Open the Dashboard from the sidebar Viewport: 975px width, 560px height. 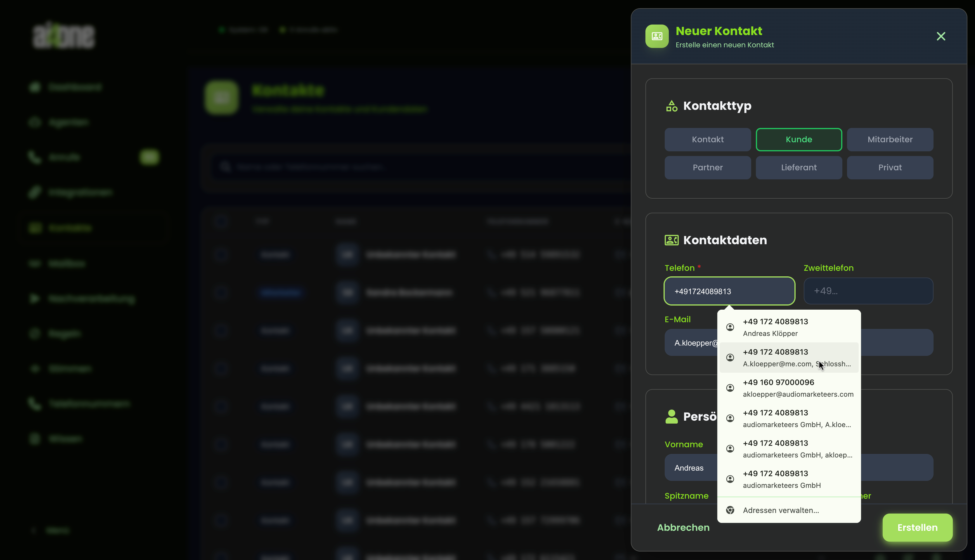tap(75, 87)
